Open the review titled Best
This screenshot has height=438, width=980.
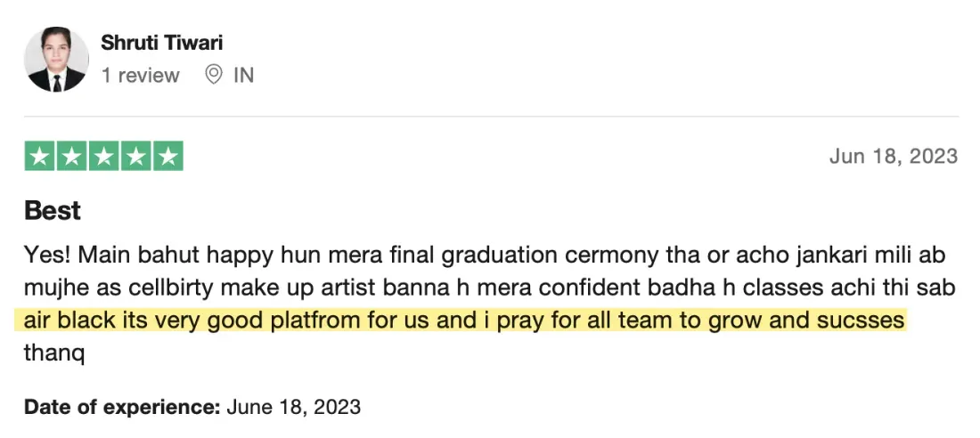(x=53, y=211)
